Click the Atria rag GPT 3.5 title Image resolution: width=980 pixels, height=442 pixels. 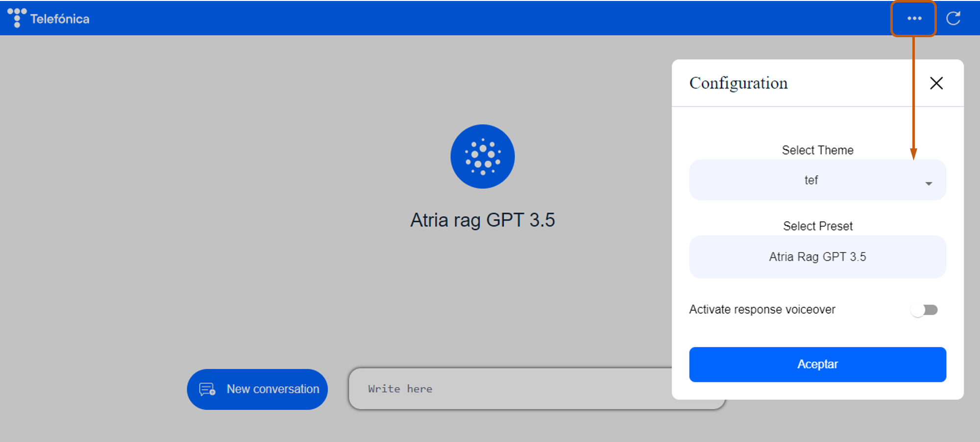[483, 220]
